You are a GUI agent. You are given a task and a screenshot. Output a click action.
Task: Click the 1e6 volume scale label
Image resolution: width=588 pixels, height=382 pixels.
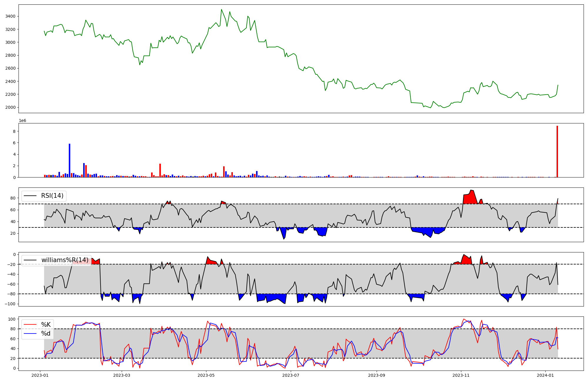tap(22, 121)
